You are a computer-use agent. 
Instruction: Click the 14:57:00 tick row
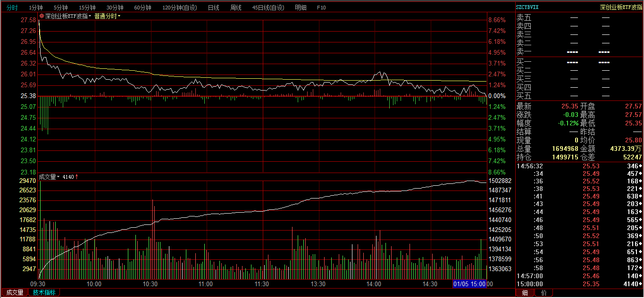pyautogui.click(x=579, y=276)
